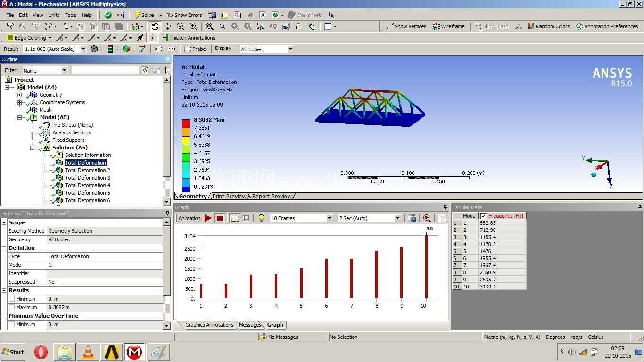Click the outline filter text field
644x362 pixels.
pos(105,70)
